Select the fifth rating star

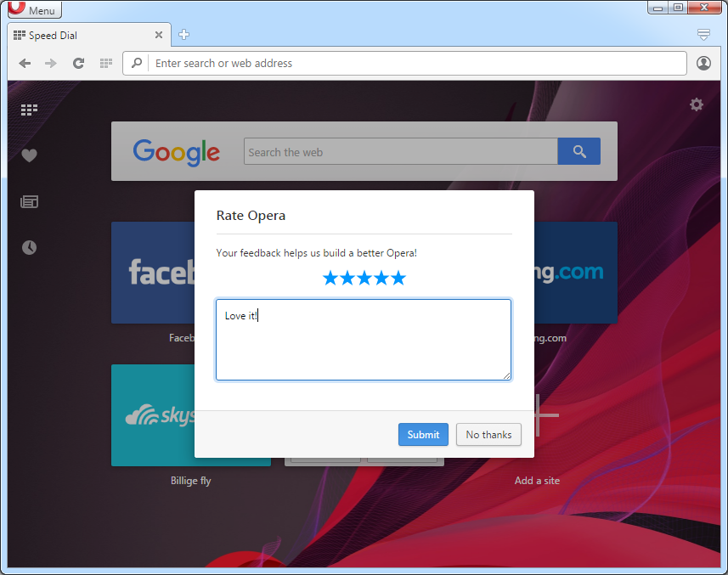click(x=398, y=278)
